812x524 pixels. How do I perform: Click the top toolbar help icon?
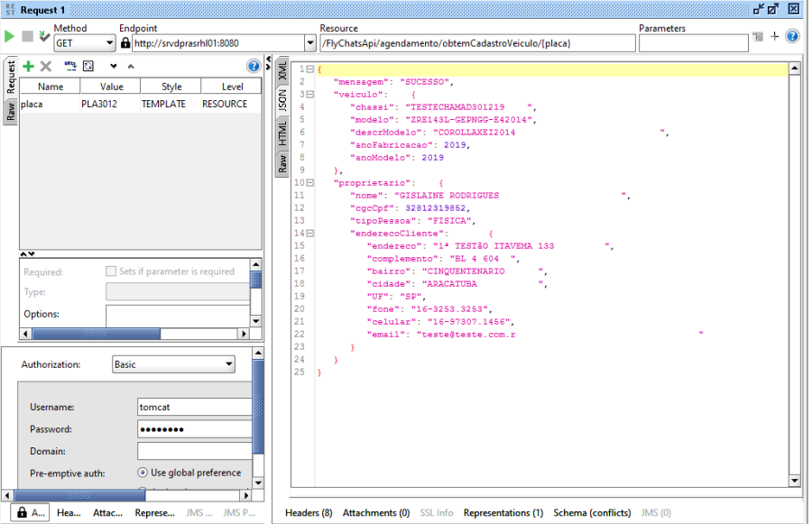(x=792, y=36)
